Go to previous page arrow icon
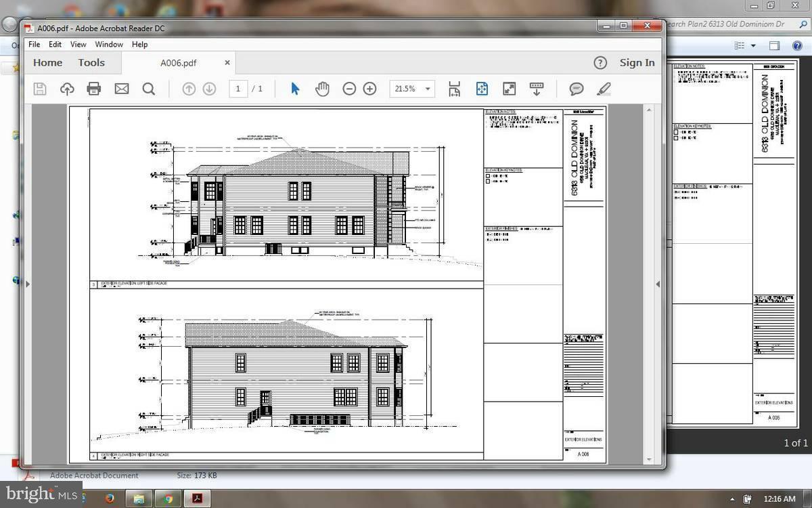 pyautogui.click(x=189, y=89)
